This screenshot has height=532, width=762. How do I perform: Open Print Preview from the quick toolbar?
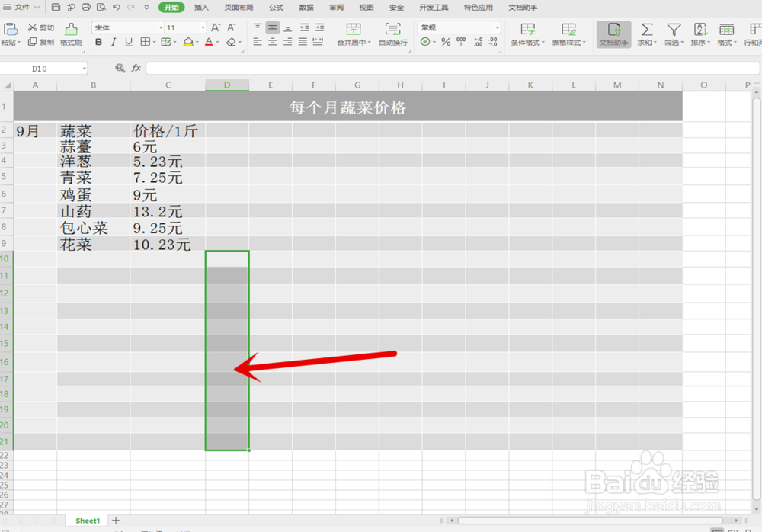(101, 8)
